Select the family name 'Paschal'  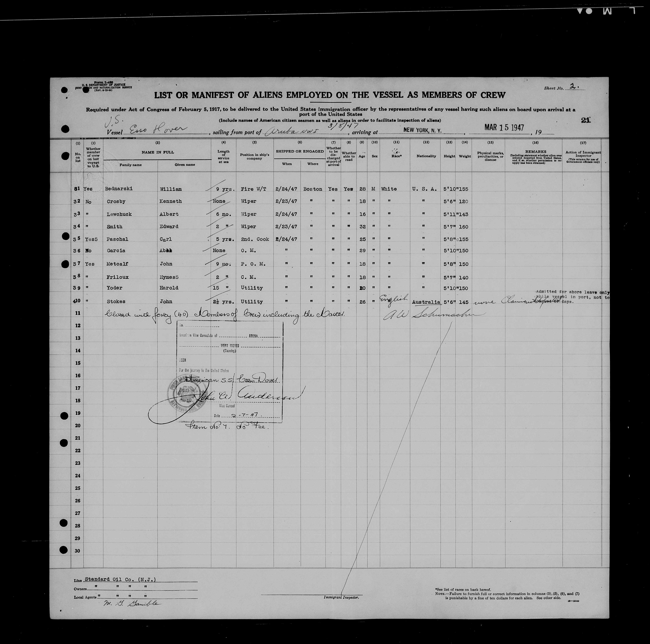[117, 239]
